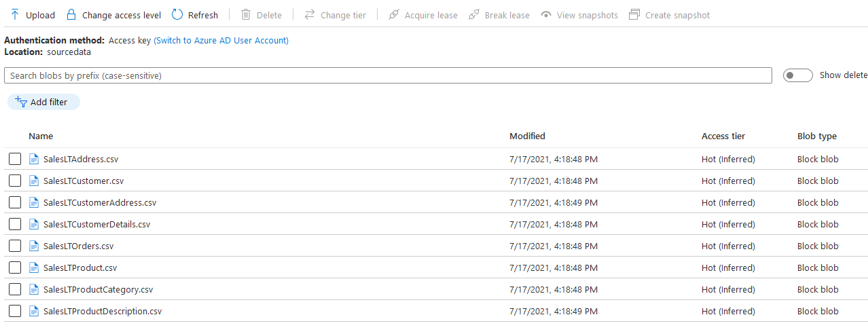Click the Create snapshot icon
This screenshot has height=334, width=868.
tap(634, 15)
